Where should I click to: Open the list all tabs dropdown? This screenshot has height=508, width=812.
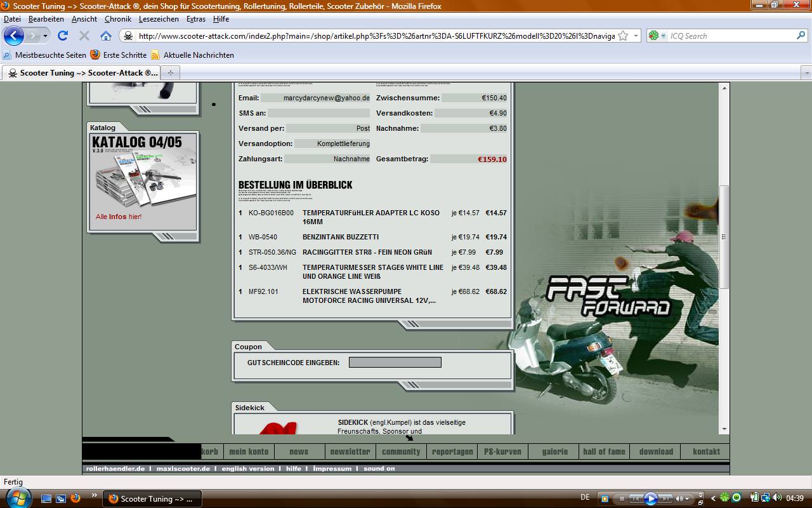click(806, 73)
